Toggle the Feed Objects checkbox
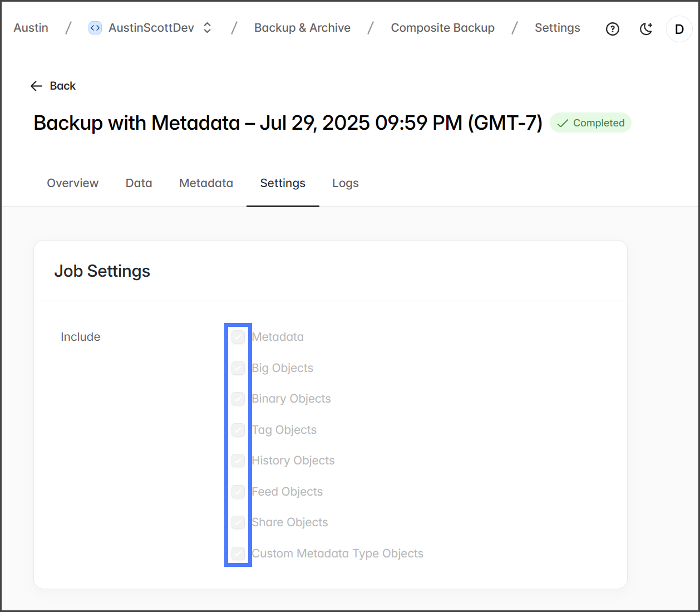Image resolution: width=700 pixels, height=612 pixels. tap(238, 492)
